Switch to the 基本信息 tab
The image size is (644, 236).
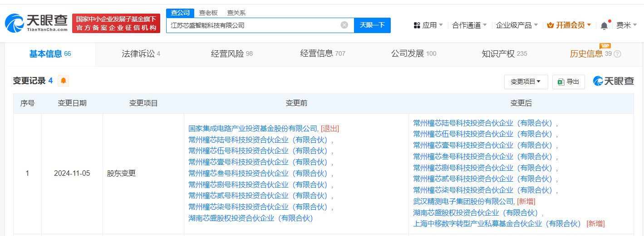click(x=50, y=54)
